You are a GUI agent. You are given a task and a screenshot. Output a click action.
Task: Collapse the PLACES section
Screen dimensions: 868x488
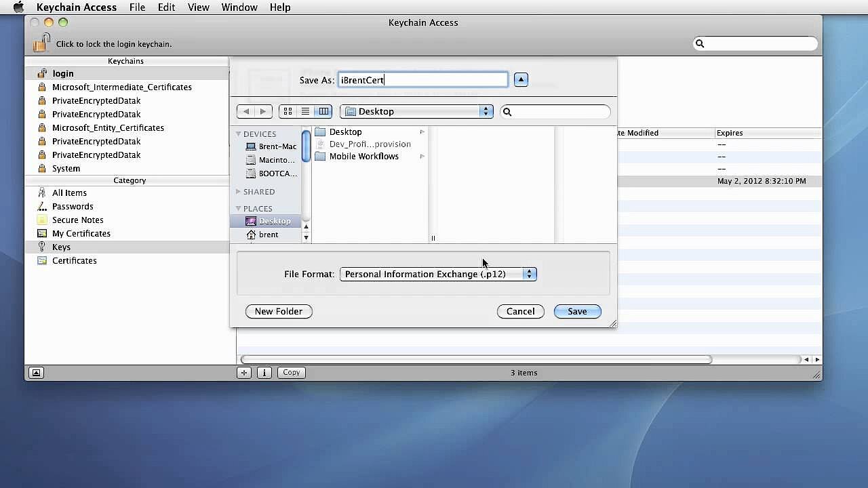pos(239,209)
